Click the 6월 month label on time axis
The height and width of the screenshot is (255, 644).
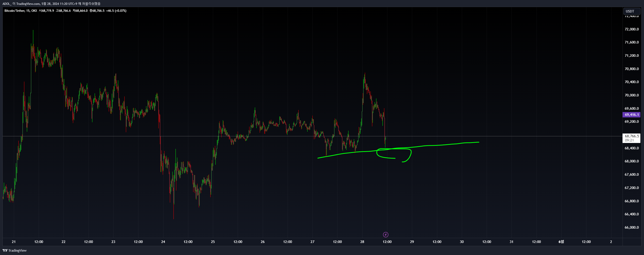point(561,242)
